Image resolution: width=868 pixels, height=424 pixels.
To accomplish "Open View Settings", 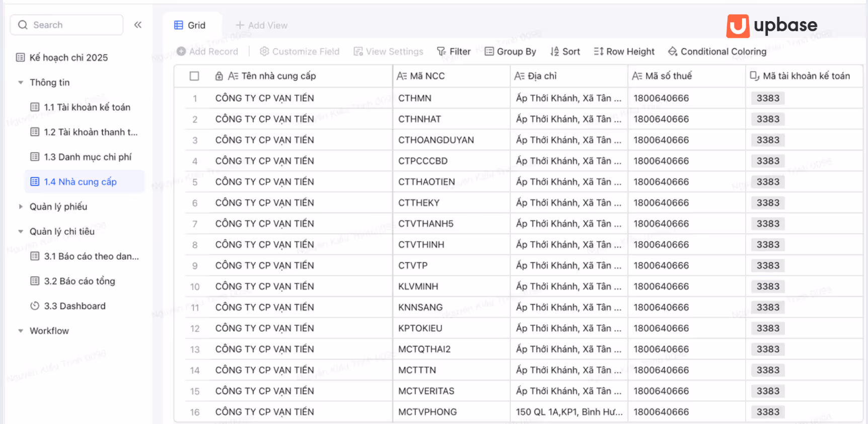I will click(x=388, y=51).
